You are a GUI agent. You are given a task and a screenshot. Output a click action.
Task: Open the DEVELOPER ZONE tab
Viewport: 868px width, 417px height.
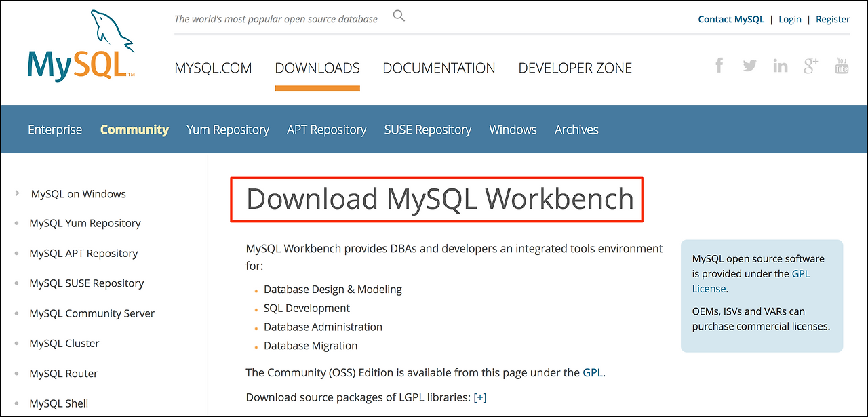coord(575,68)
